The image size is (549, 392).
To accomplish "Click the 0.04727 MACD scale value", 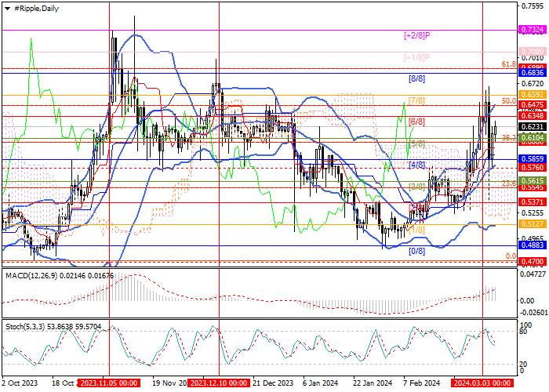I will [533, 274].
